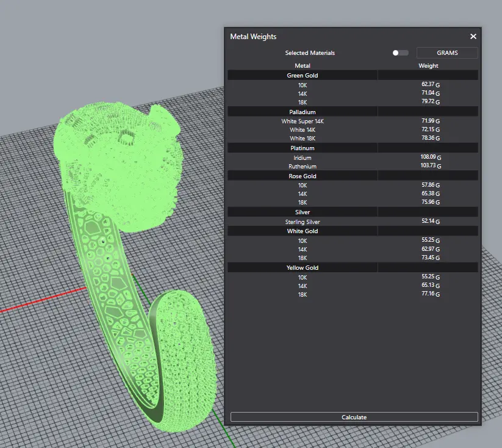
Task: Click the Weight column header
Action: (428, 66)
